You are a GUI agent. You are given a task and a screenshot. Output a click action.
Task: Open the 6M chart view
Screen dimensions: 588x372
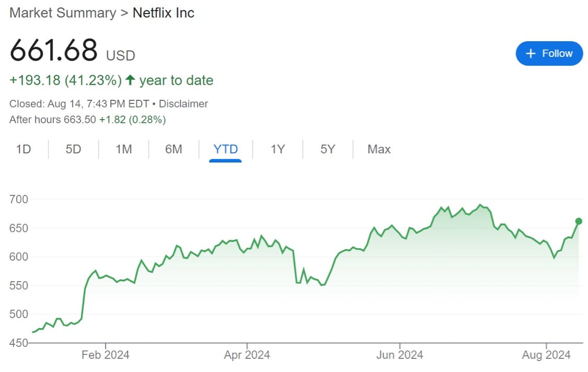[174, 149]
